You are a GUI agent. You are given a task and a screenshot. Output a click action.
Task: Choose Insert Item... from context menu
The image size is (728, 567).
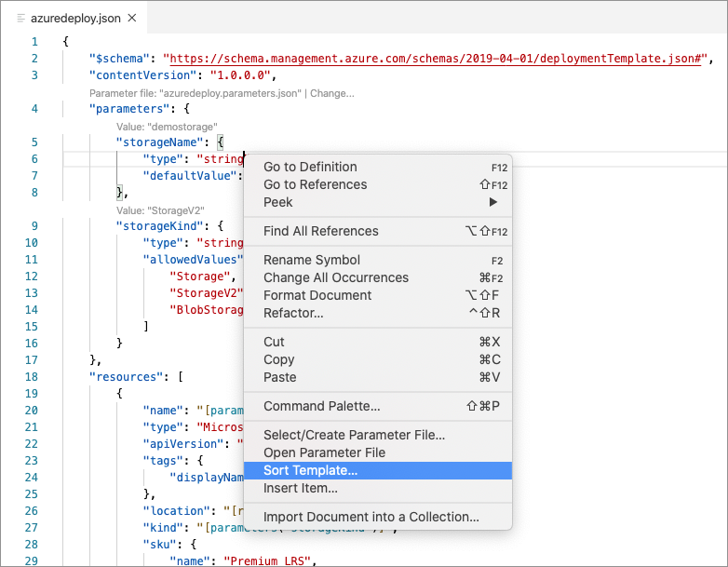click(377, 488)
